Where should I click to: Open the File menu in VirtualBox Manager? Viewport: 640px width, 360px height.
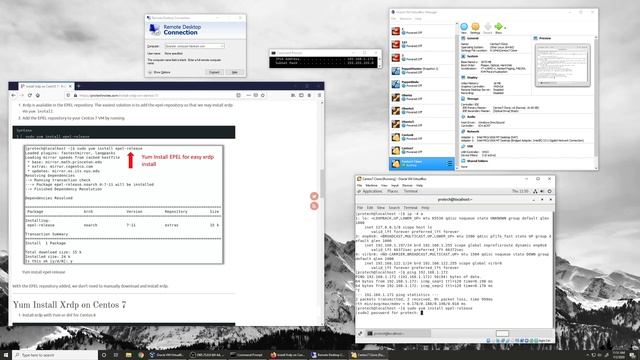pos(393,19)
